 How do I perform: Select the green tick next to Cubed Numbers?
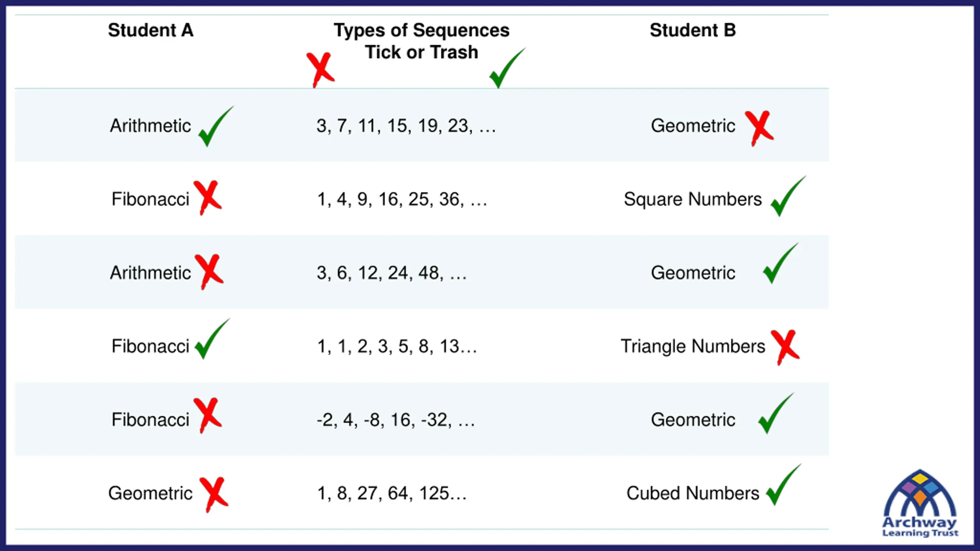coord(783,484)
